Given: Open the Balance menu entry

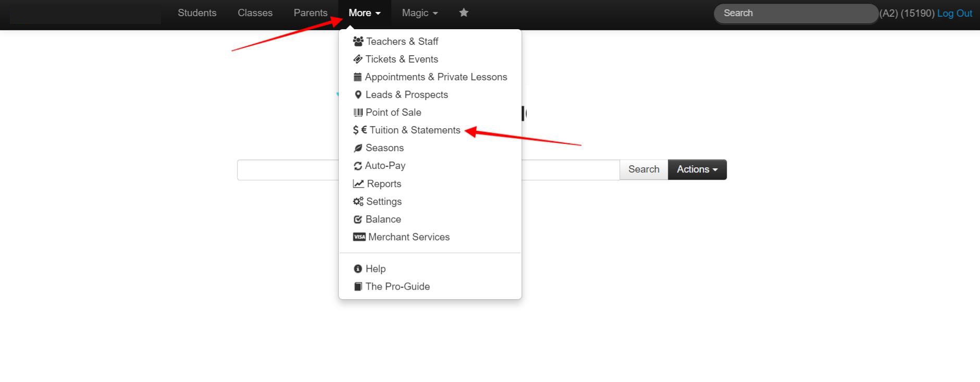Looking at the screenshot, I should point(383,219).
